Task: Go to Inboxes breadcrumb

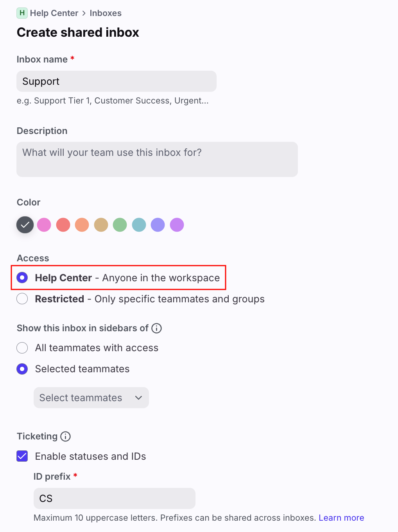Action: coord(106,13)
